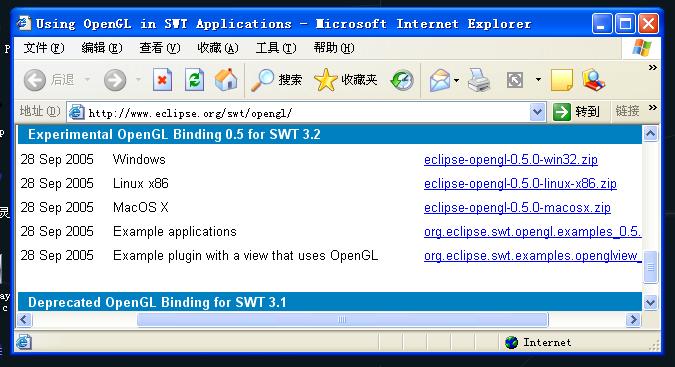Screen dimensions: 675x367
Task: Click the Windows flag logo throbber
Action: [641, 48]
